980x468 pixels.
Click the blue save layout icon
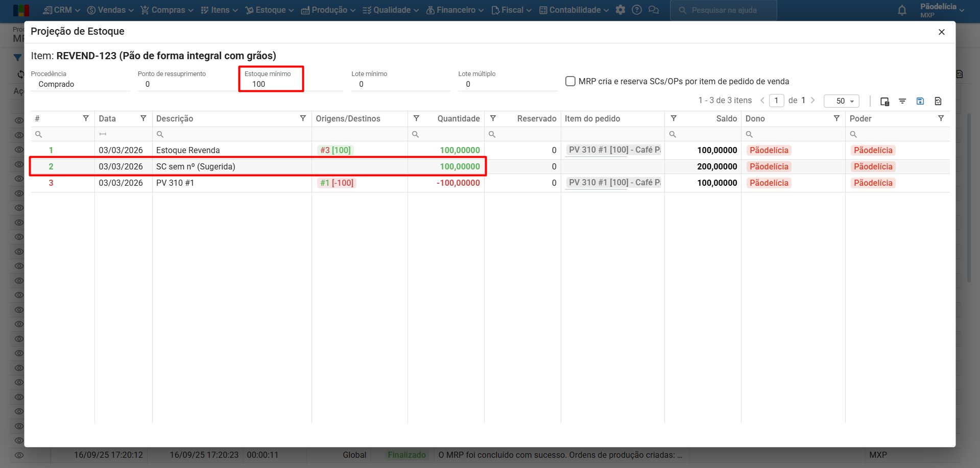[920, 101]
